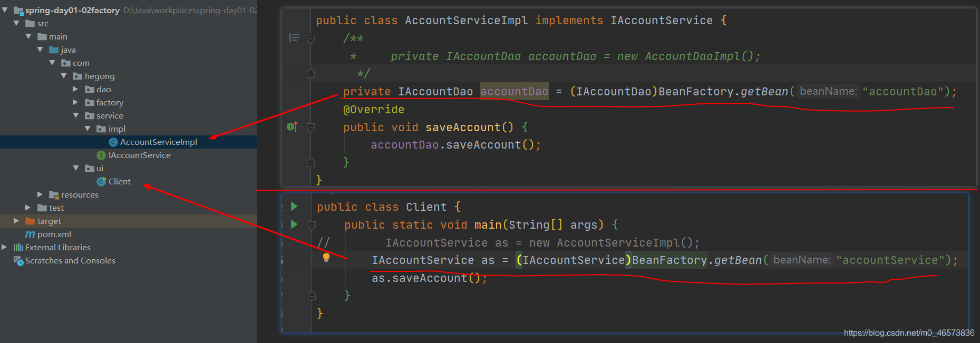Collapse the main folder arrow
This screenshot has height=343, width=980.
coord(28,36)
